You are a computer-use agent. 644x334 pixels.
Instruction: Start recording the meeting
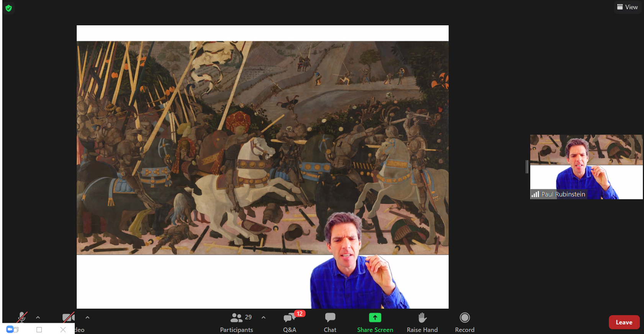464,322
